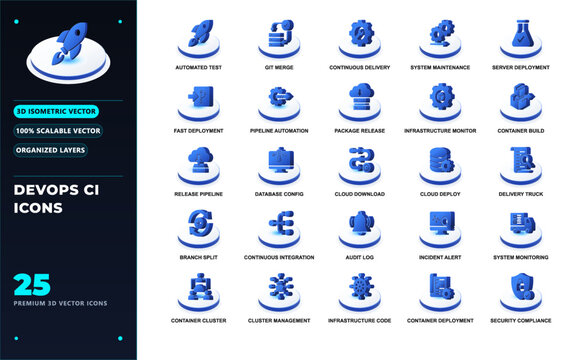This screenshot has width=583, height=360.
Task: Select the System Maintenance gears icon
Action: click(x=440, y=38)
